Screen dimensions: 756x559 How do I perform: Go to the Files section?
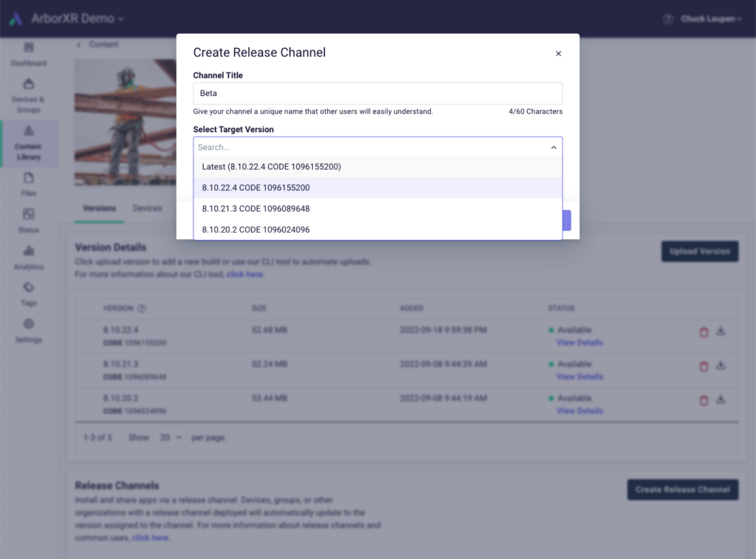[28, 185]
